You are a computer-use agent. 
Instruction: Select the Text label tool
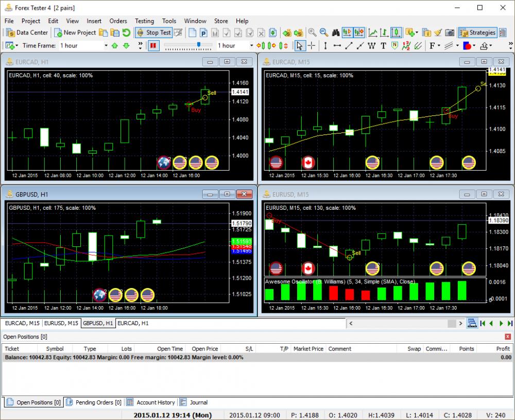pos(383,46)
